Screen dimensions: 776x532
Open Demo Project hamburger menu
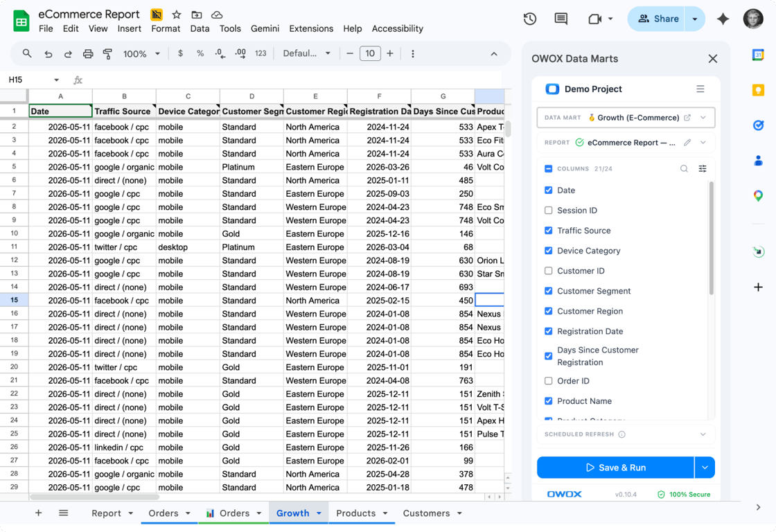(700, 89)
